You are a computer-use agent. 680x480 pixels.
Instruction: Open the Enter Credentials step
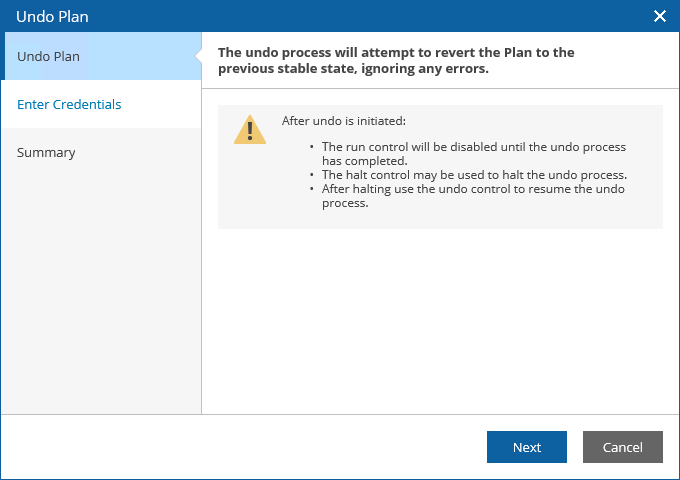point(69,104)
